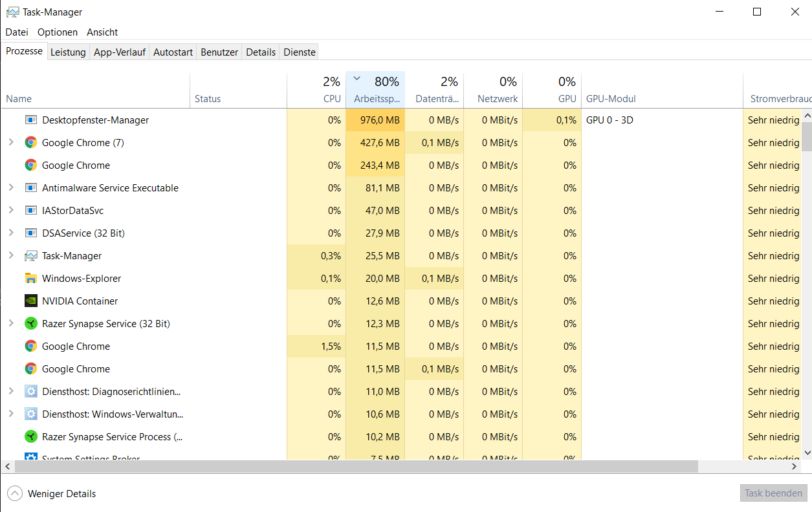Click the 47,0 MB memory cell
The image size is (812, 512).
[375, 211]
